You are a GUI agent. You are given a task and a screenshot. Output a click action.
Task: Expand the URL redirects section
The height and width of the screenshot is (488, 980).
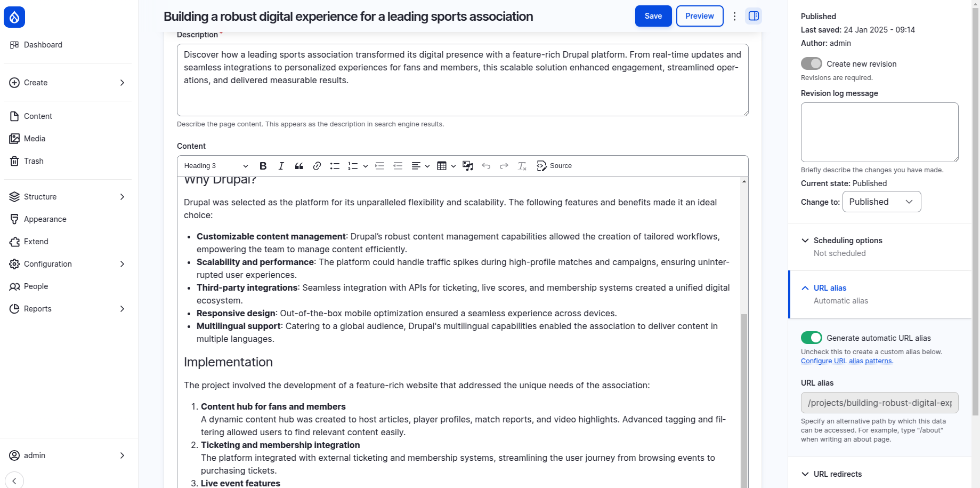click(x=880, y=474)
